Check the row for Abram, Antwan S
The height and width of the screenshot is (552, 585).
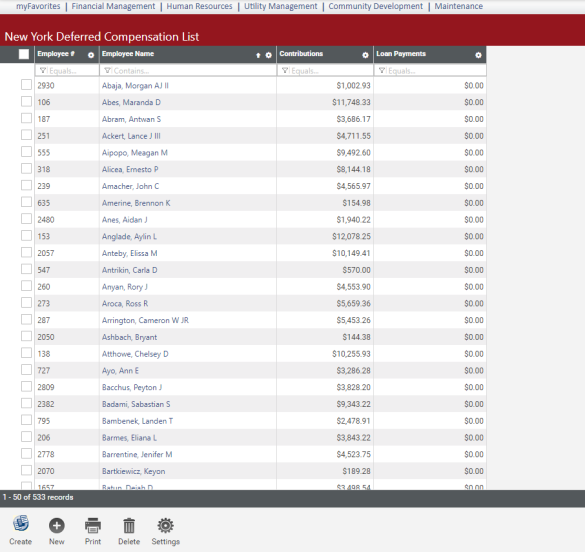(26, 118)
